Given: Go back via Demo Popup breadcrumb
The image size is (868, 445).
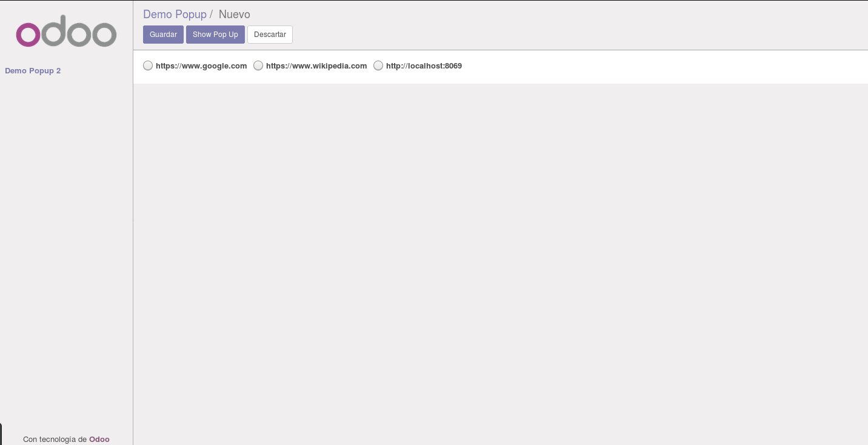Looking at the screenshot, I should [x=175, y=14].
